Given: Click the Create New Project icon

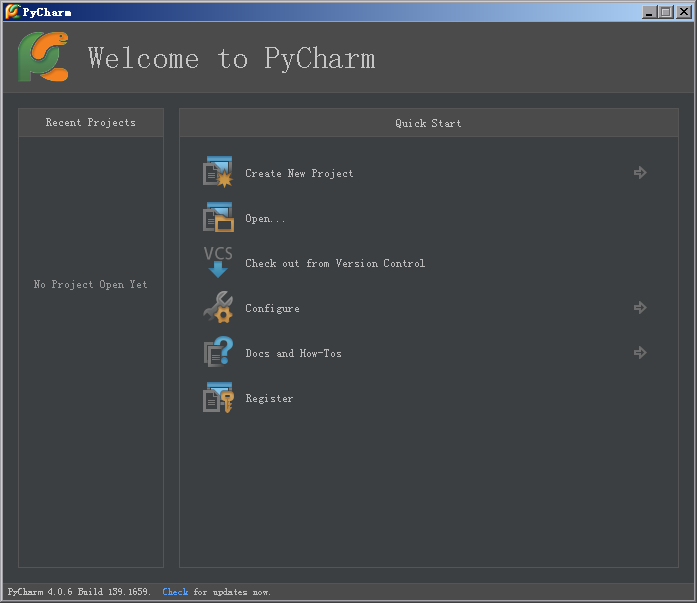Looking at the screenshot, I should [x=218, y=172].
